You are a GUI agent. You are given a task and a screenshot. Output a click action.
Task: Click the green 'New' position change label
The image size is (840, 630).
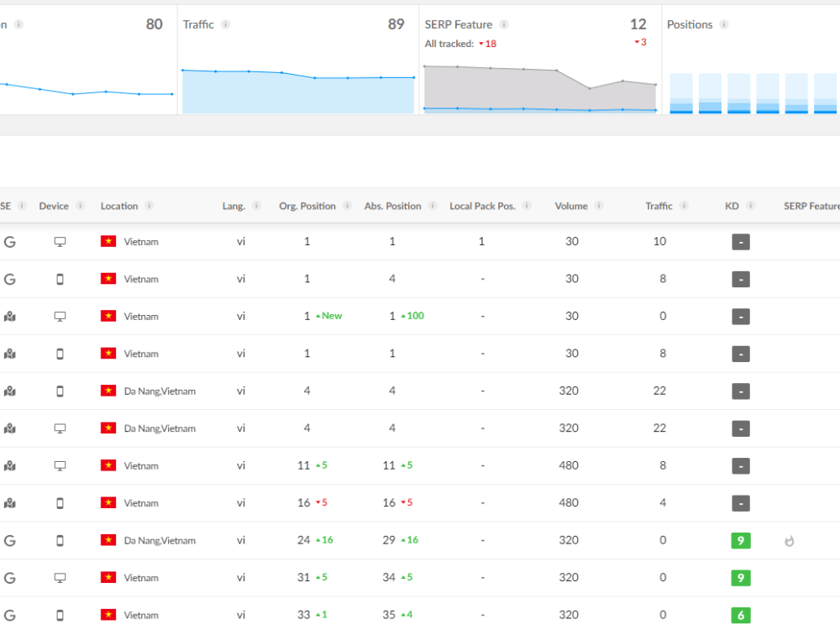[x=329, y=316]
